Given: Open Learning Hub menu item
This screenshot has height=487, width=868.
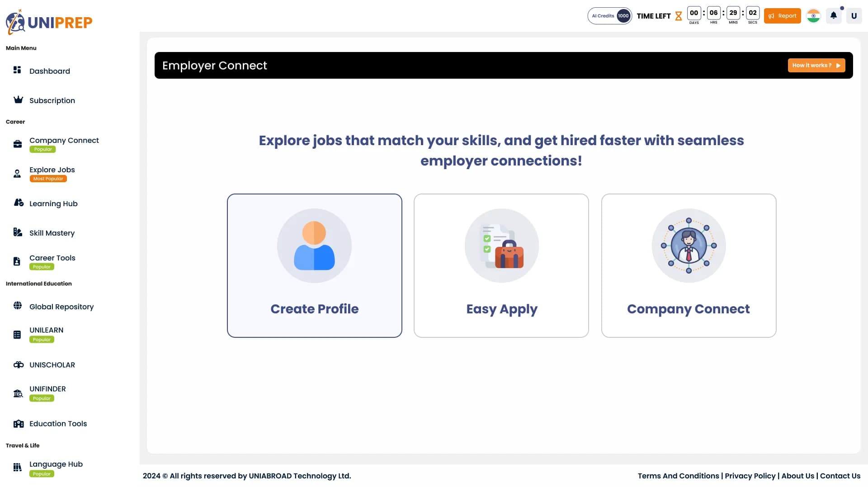Looking at the screenshot, I should click(x=53, y=203).
